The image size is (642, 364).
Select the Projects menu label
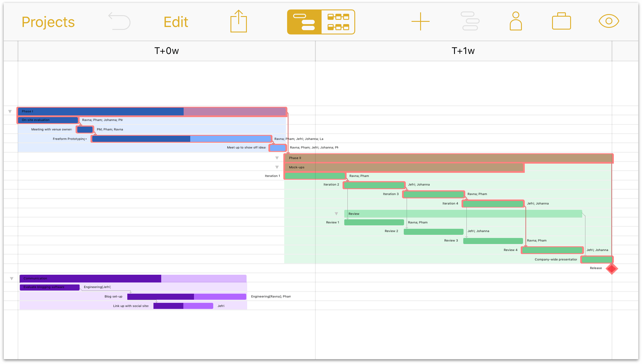[x=48, y=22]
